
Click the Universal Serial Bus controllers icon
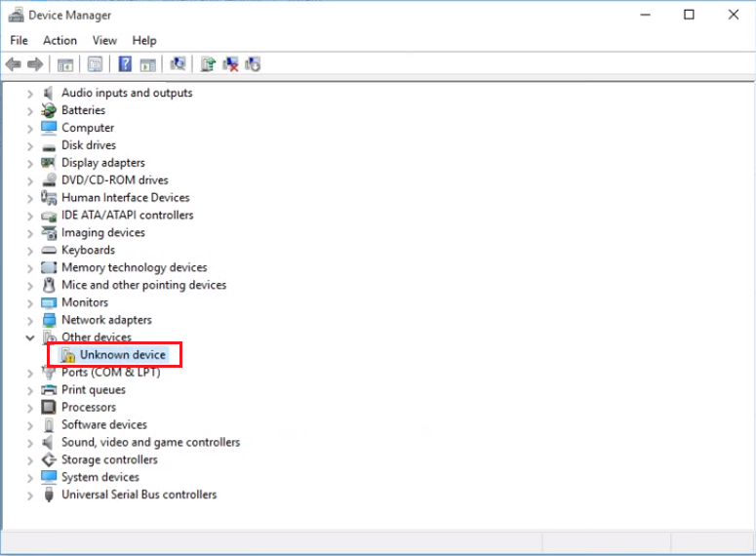pyautogui.click(x=49, y=495)
